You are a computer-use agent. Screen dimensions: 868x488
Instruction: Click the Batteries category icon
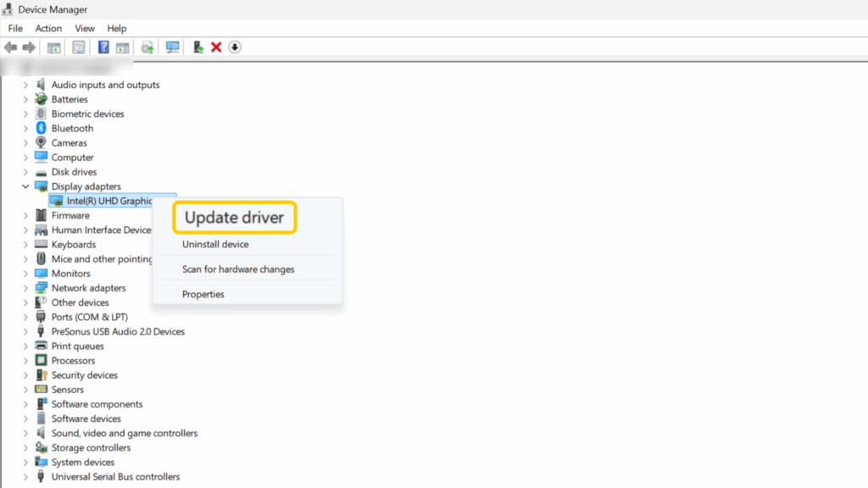pyautogui.click(x=41, y=99)
